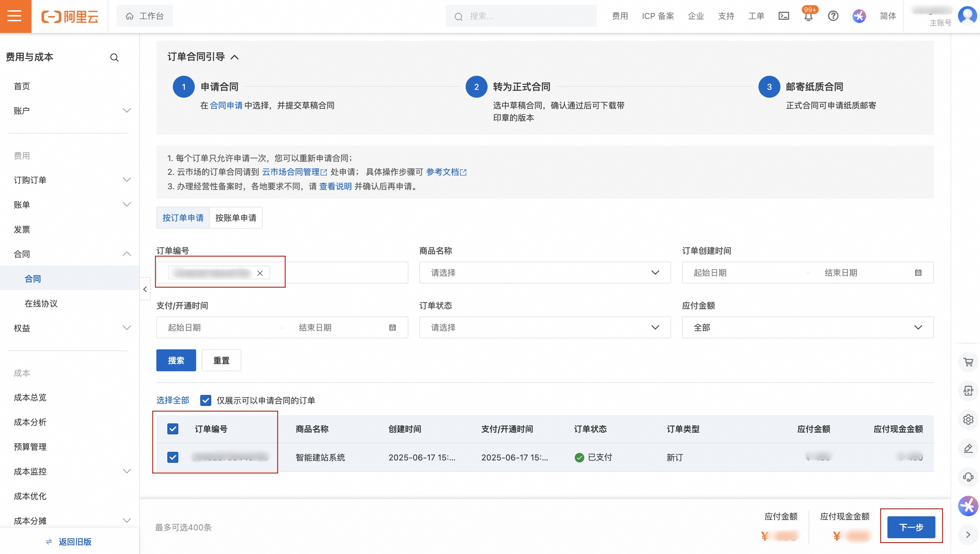The width and height of the screenshot is (980, 554).
Task: Open calendar for payment activation time
Action: [x=392, y=328]
